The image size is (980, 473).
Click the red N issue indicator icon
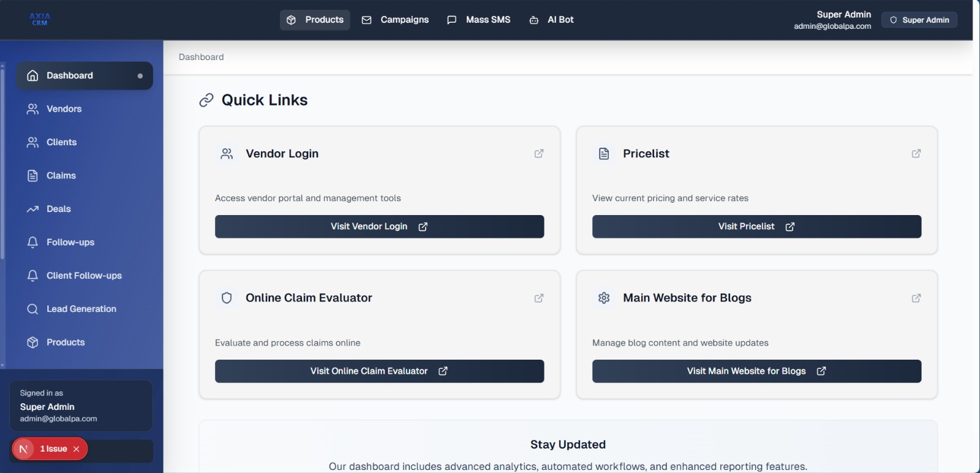click(23, 449)
